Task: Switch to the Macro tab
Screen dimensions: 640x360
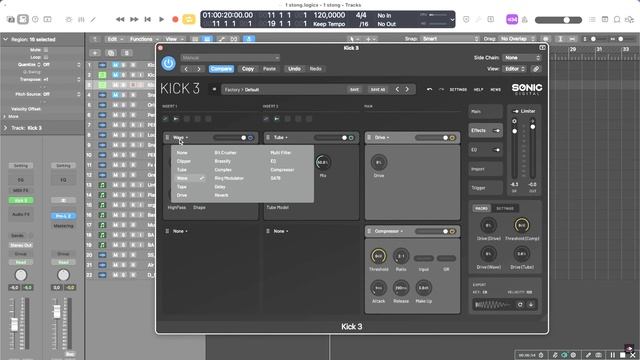Action: pyautogui.click(x=482, y=209)
